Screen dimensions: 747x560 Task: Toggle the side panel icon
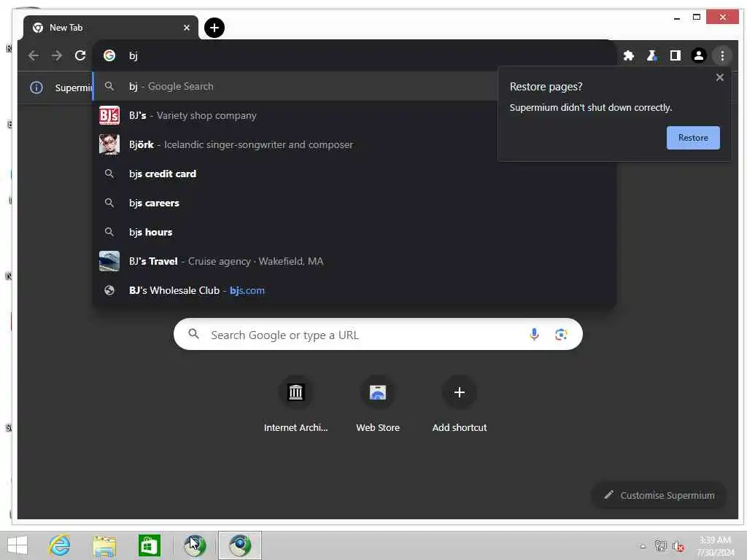click(675, 55)
